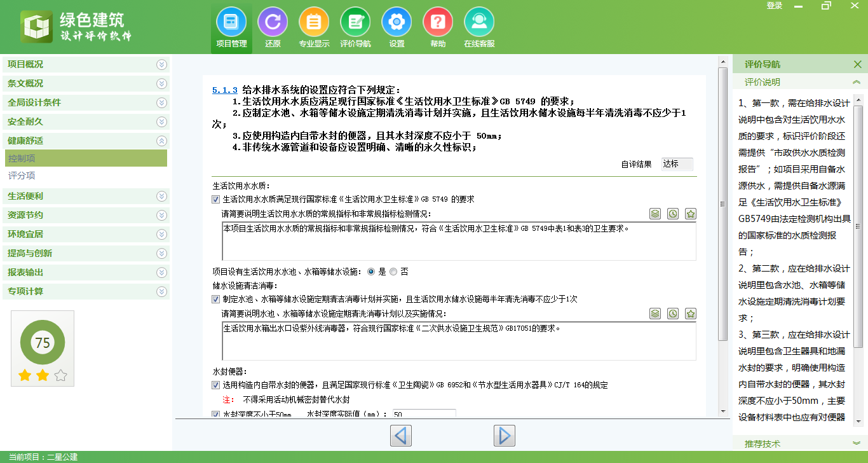Click main content vertical scrollbar
This screenshot has height=463, width=868.
tap(722, 204)
